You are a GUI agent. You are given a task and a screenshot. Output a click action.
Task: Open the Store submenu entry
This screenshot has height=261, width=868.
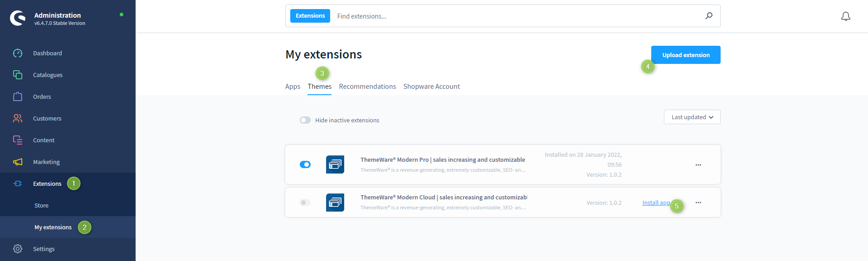(x=68, y=205)
